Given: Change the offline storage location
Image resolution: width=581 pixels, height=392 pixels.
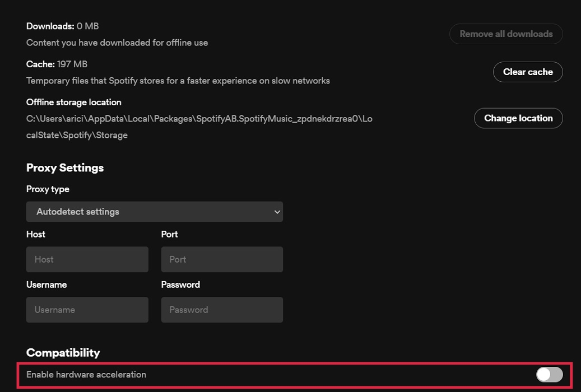Looking at the screenshot, I should coord(518,118).
